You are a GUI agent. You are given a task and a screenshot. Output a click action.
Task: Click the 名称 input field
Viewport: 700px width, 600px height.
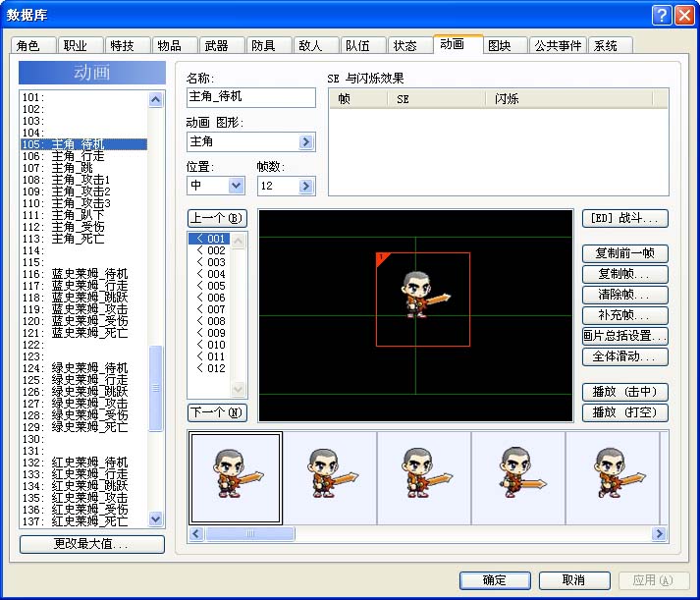click(x=251, y=97)
